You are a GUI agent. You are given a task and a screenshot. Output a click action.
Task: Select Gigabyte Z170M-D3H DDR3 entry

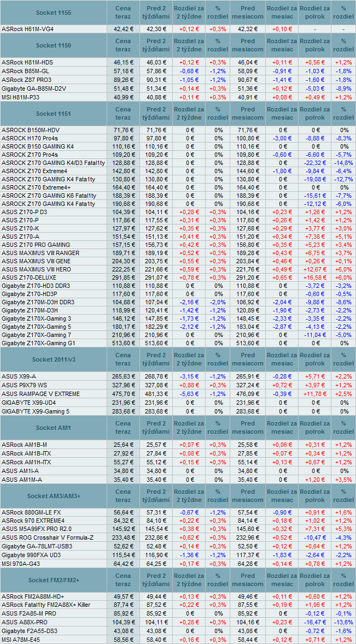[38, 302]
